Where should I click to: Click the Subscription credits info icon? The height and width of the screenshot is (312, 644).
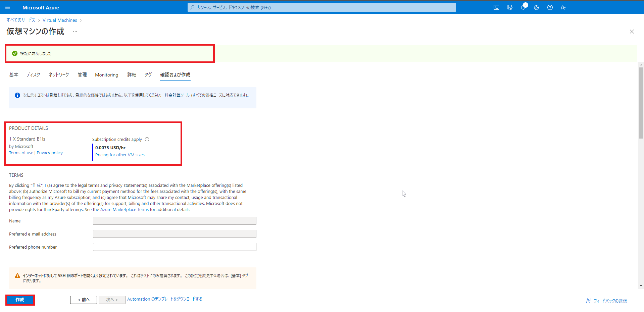coord(147,139)
